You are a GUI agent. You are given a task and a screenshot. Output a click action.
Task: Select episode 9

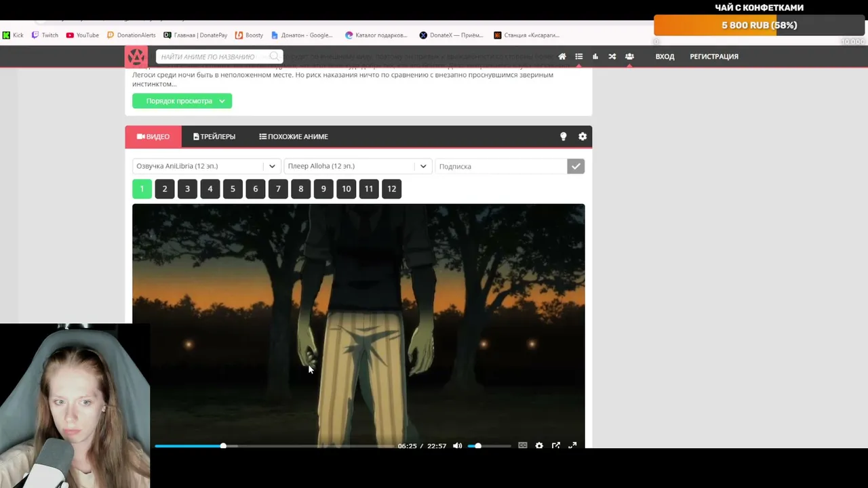[323, 188]
